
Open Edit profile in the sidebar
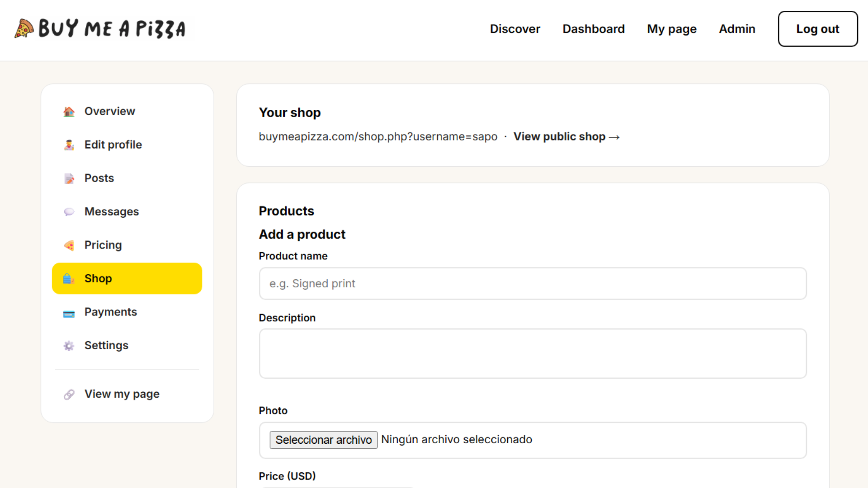(x=127, y=145)
